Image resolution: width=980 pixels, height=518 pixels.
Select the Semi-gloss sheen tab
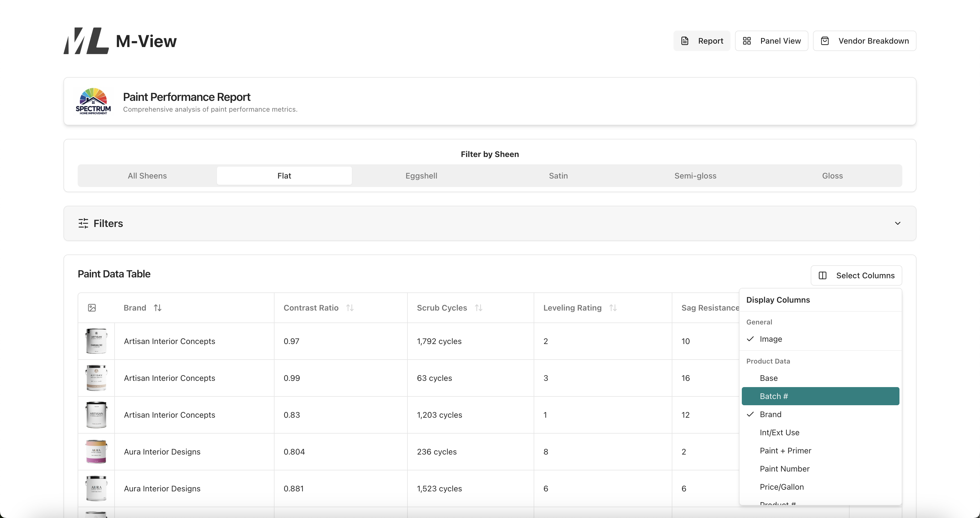(695, 176)
